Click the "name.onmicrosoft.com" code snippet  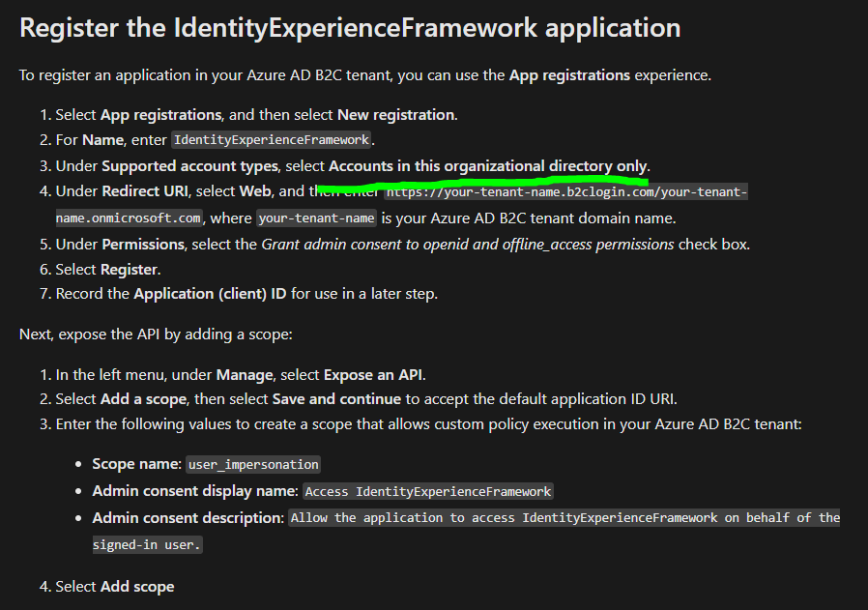tap(129, 218)
